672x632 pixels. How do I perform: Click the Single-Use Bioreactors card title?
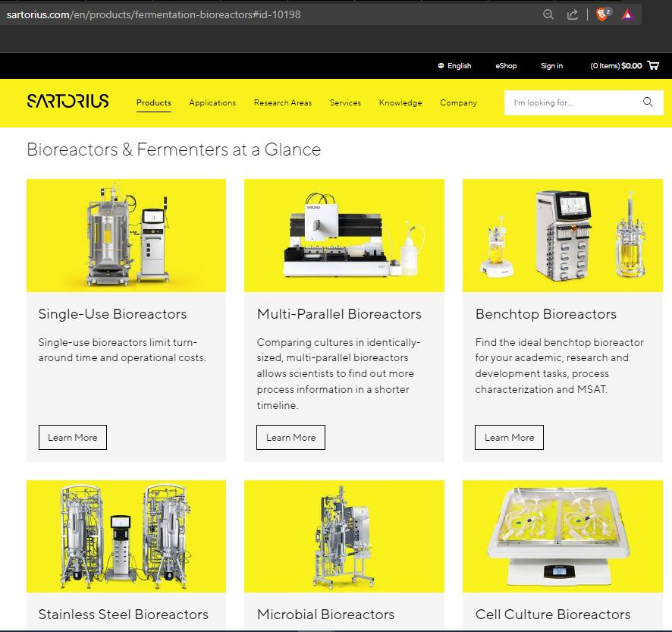pos(112,314)
